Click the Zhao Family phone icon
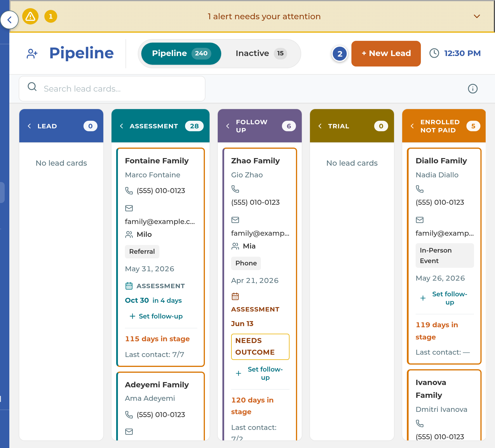Viewport: 495px width, 448px height. coord(235,189)
